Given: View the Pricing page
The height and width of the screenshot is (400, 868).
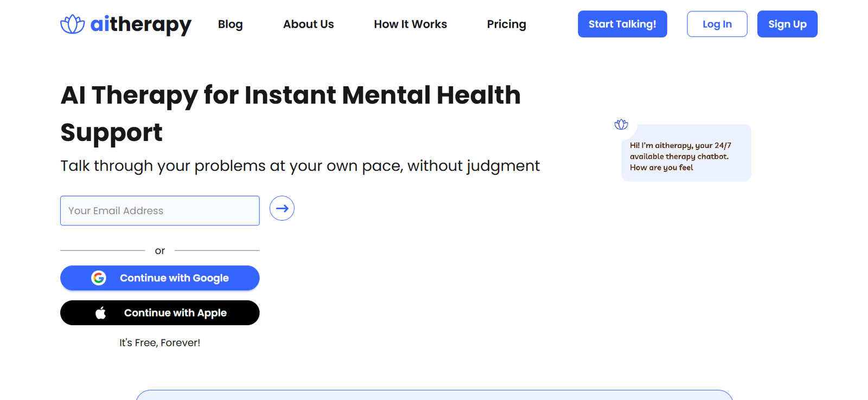Looking at the screenshot, I should (506, 24).
